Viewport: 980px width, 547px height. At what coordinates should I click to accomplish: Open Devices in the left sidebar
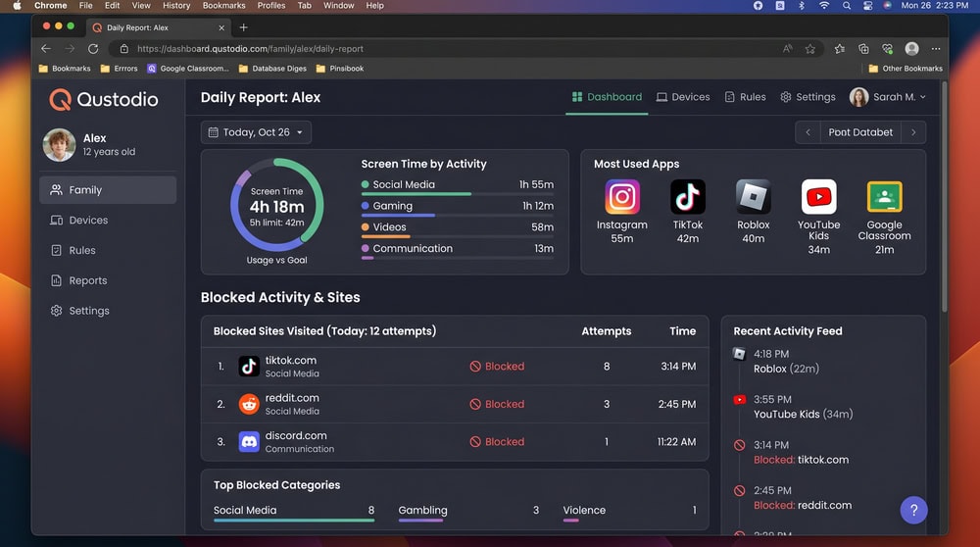108,220
